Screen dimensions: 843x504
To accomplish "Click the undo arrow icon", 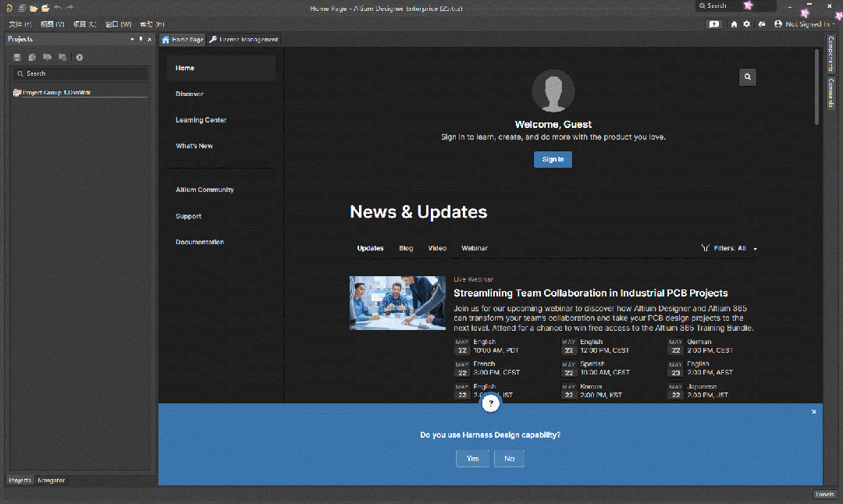I will click(x=58, y=8).
